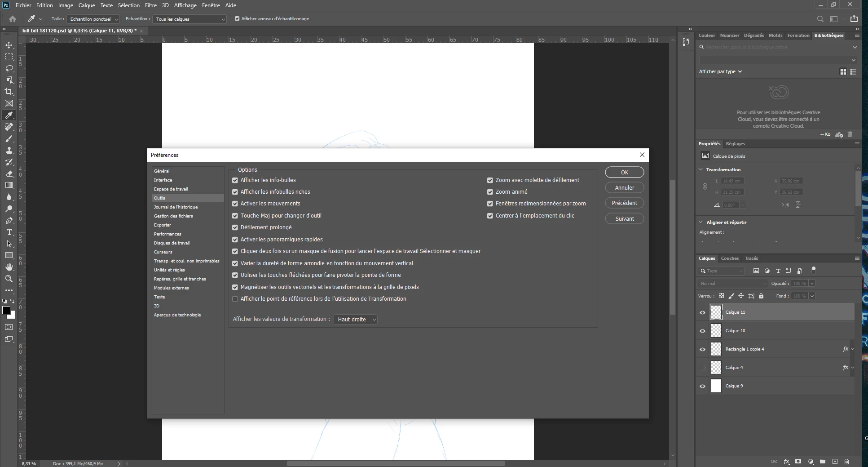The image size is (868, 467).
Task: Select the Crop tool
Action: (x=9, y=92)
